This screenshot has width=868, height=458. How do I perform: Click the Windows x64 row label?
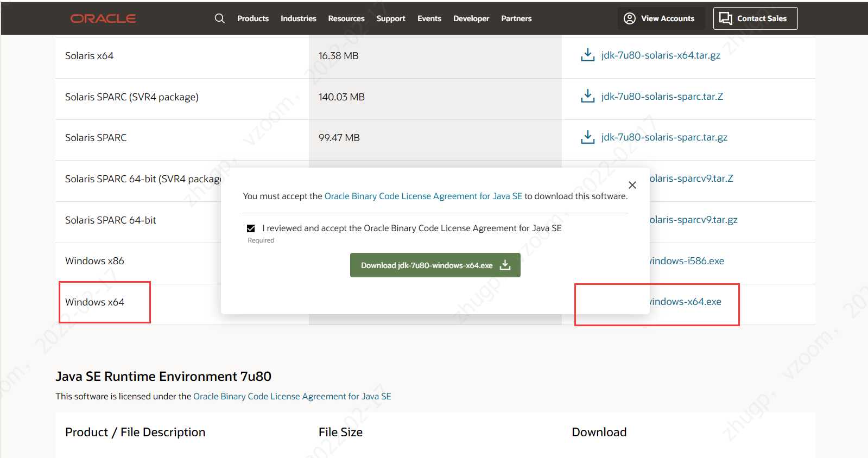tap(94, 302)
